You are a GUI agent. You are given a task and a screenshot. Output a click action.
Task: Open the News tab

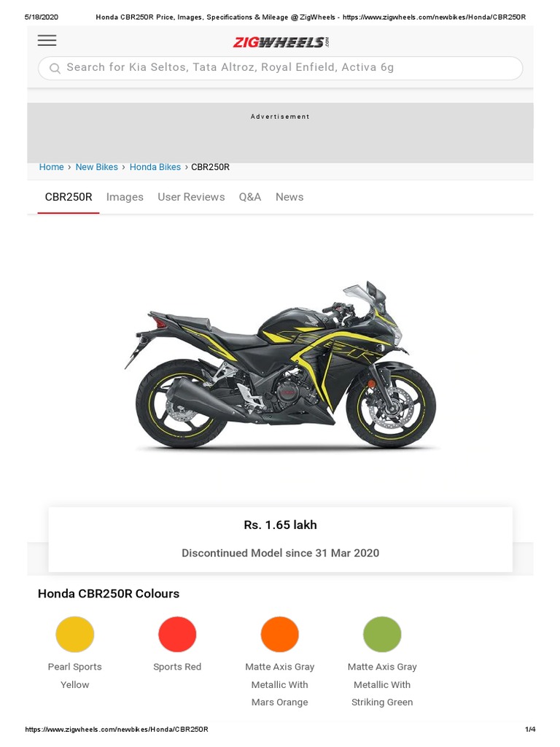point(289,197)
